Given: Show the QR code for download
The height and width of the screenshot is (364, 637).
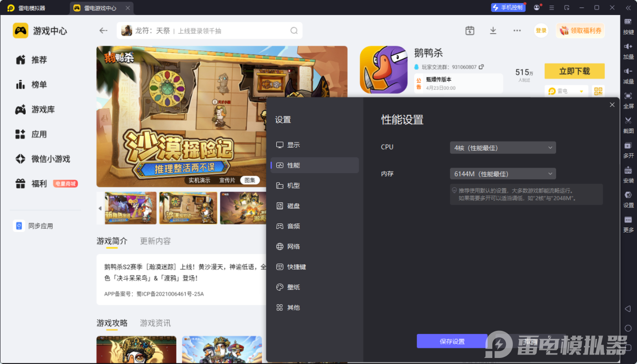Looking at the screenshot, I should (598, 91).
